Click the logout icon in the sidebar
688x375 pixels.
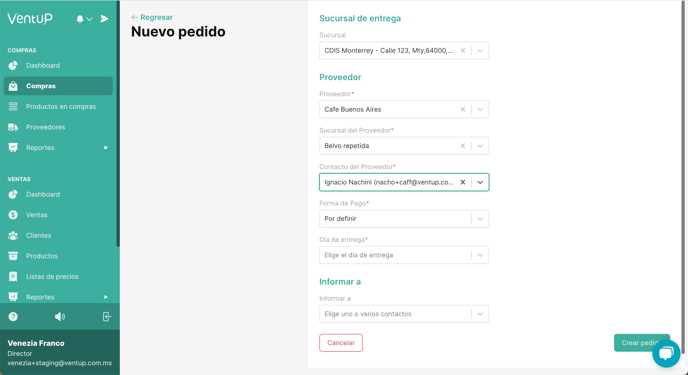coord(107,317)
